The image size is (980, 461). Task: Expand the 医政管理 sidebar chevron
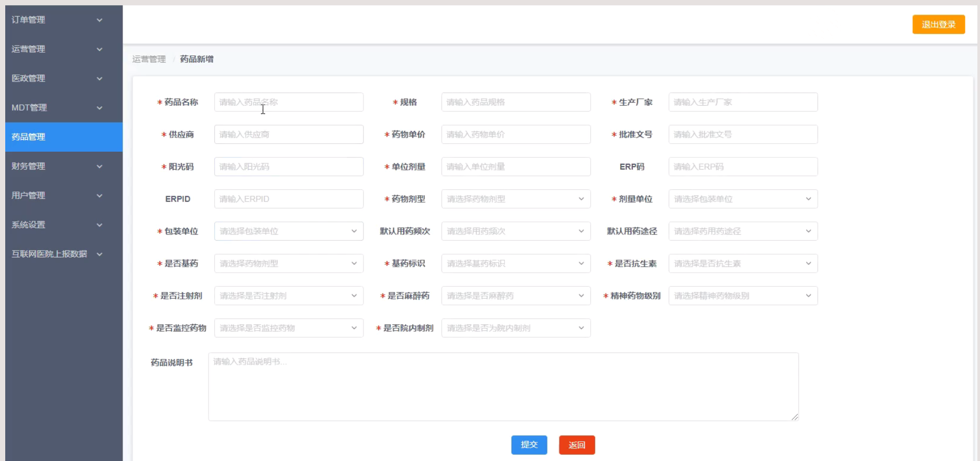(100, 78)
